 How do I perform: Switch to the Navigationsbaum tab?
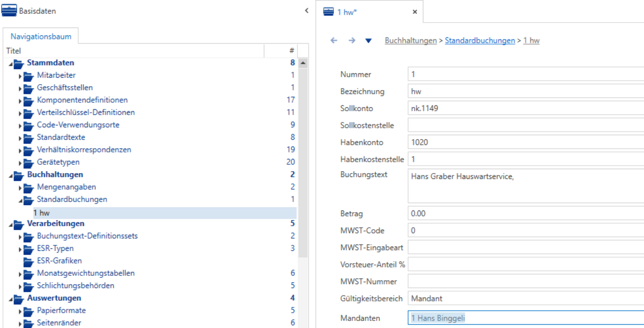(41, 36)
